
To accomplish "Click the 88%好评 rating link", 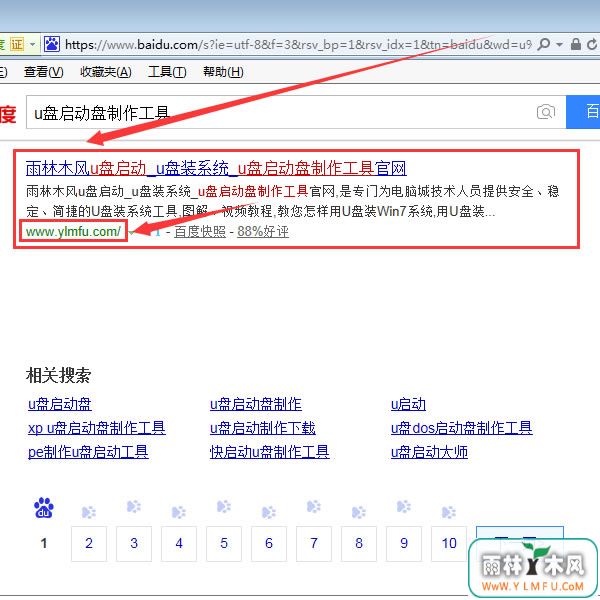I will pos(263,232).
